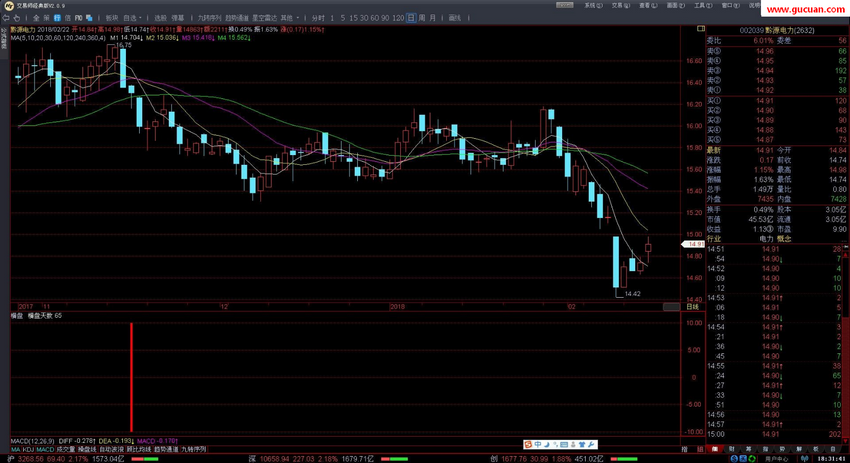Click the highlighted 行 quote icon
The height and width of the screenshot is (463, 850).
pos(57,18)
